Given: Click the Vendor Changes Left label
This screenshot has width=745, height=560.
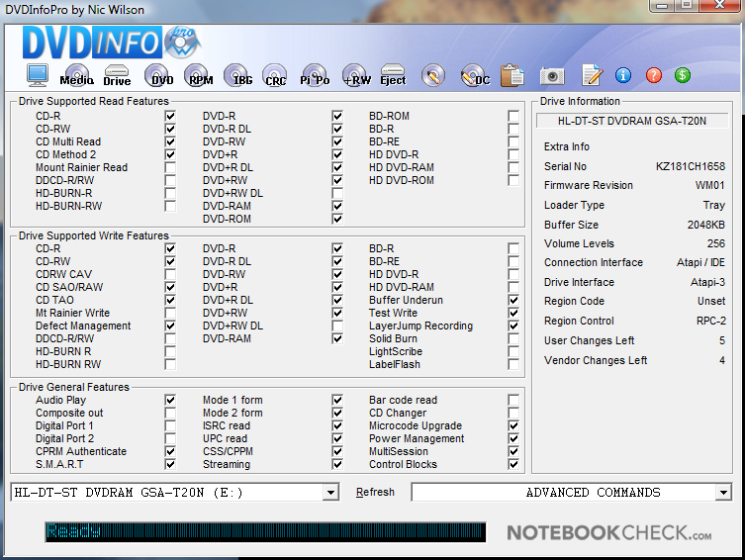Looking at the screenshot, I should coord(596,360).
